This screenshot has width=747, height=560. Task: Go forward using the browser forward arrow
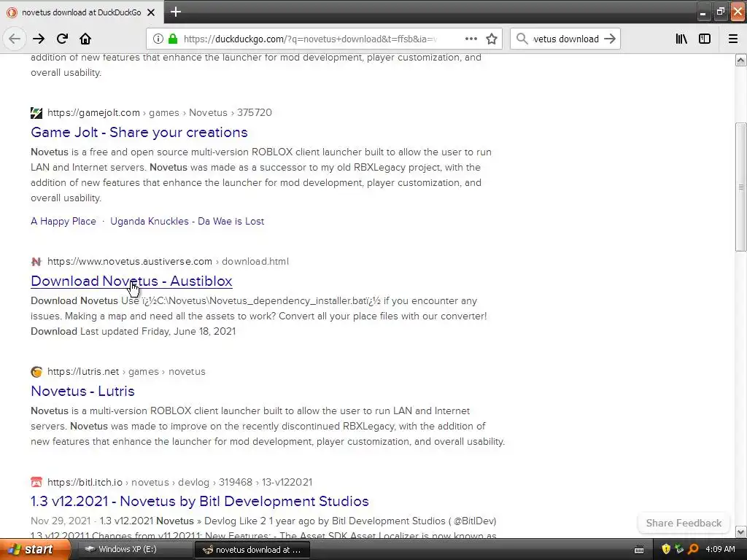[39, 39]
